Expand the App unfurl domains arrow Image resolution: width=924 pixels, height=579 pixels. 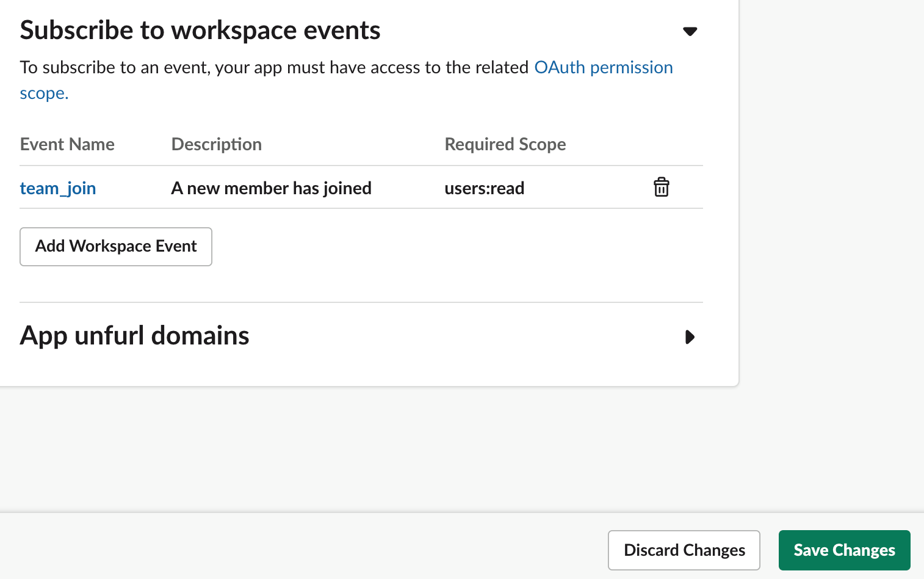point(690,337)
